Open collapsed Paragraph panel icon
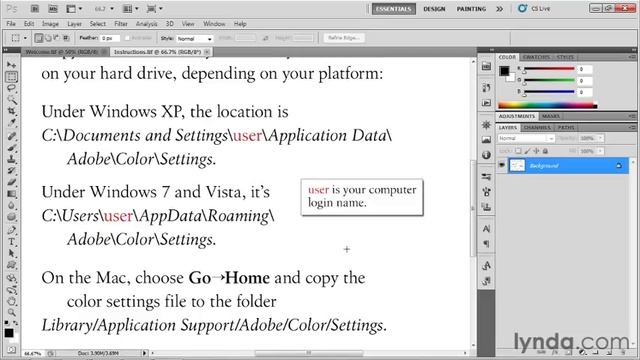 (486, 244)
